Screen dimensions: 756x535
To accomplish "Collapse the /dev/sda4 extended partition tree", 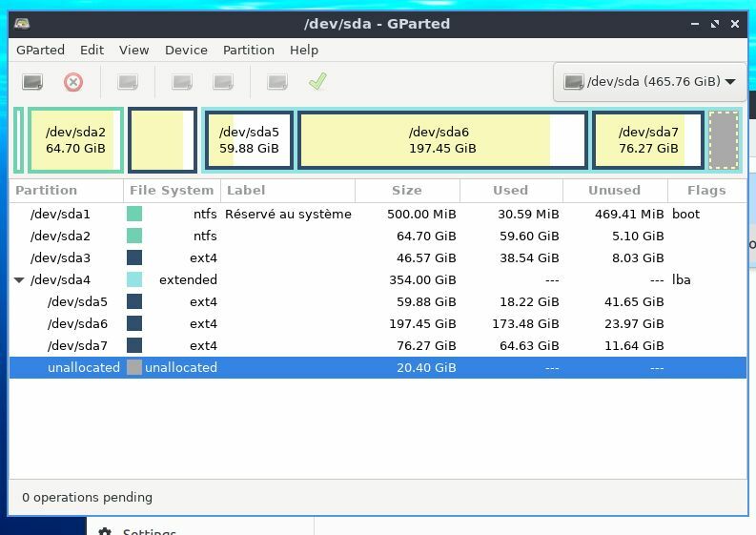I will (19, 280).
